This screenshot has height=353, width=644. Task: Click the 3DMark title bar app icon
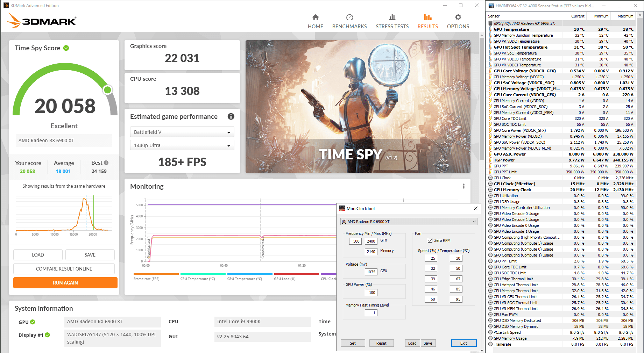click(x=6, y=5)
